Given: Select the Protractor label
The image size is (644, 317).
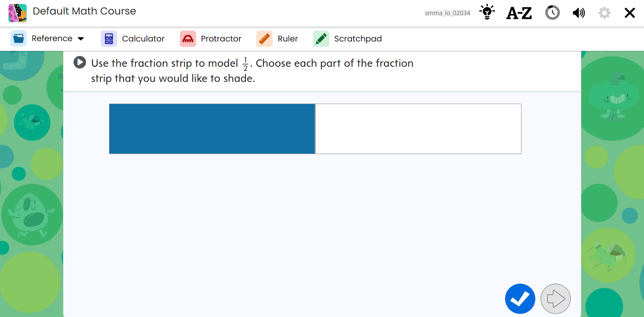Looking at the screenshot, I should (x=221, y=39).
